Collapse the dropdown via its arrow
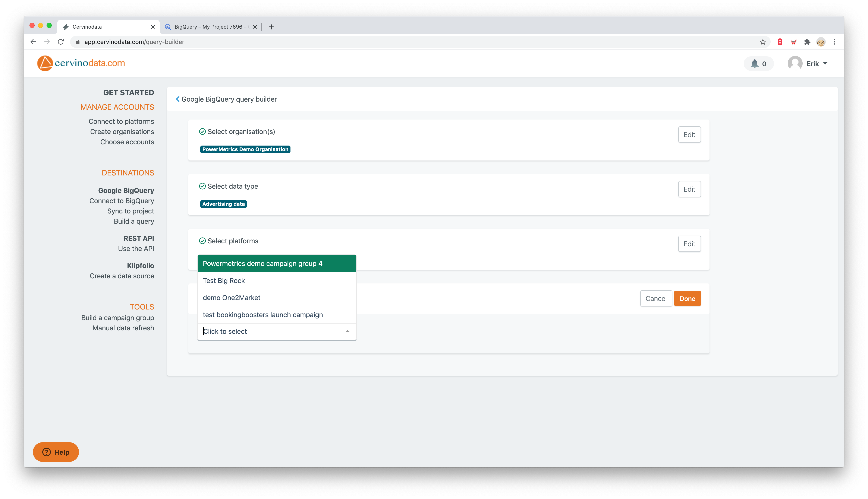This screenshot has width=868, height=499. point(347,331)
